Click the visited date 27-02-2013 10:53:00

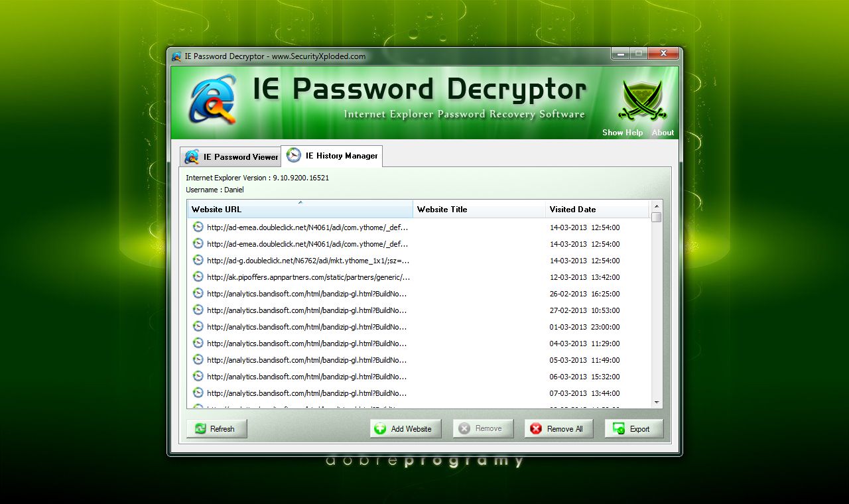coord(584,310)
